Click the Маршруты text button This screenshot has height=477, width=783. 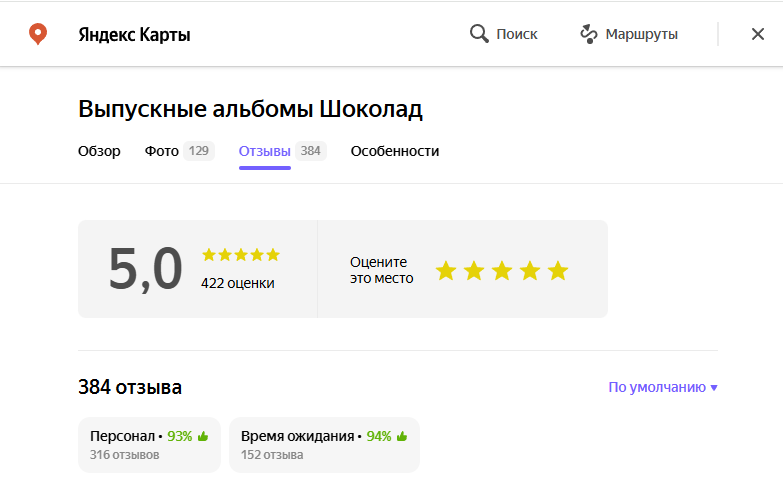pos(641,34)
